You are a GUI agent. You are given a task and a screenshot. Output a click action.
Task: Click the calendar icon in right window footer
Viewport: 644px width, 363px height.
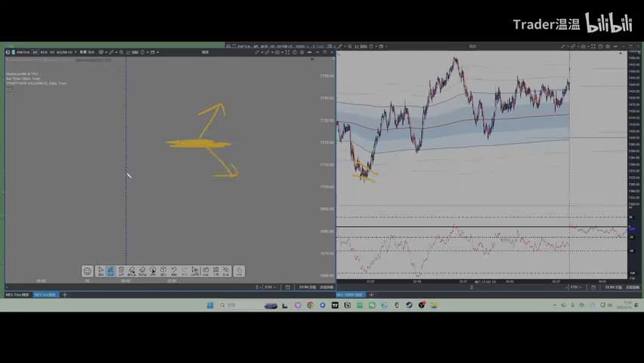point(593,287)
